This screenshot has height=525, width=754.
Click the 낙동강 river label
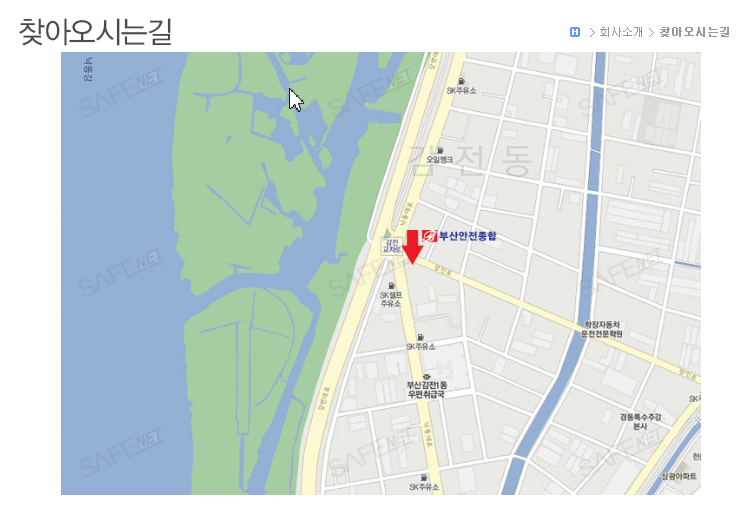point(88,69)
